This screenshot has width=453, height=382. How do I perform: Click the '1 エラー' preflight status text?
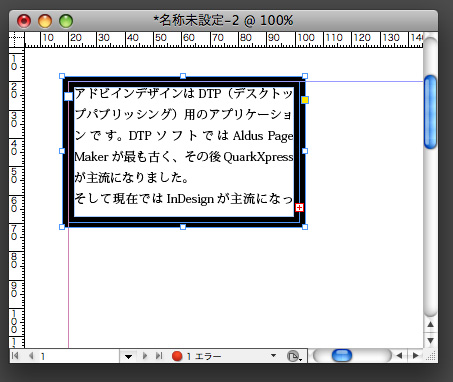point(204,356)
